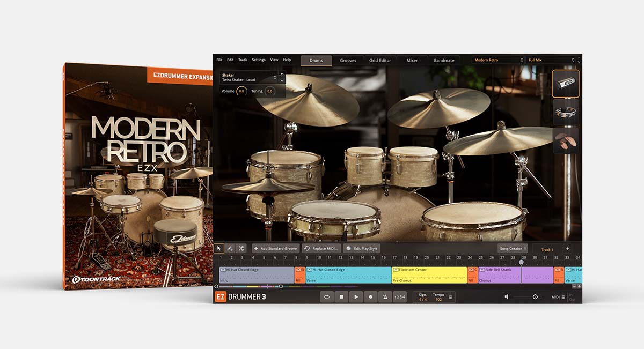Select the tambourine percussion thumbnail
Screen dimensions: 644x349
(x=566, y=112)
